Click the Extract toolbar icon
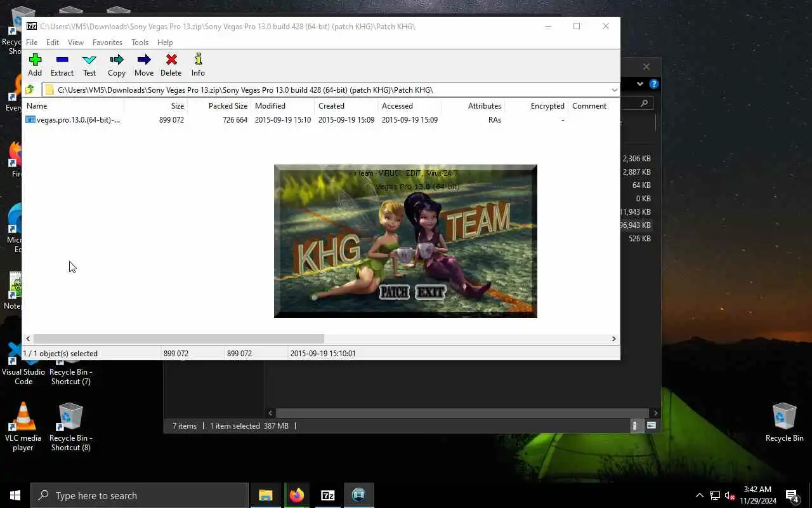The image size is (812, 508). pos(62,65)
